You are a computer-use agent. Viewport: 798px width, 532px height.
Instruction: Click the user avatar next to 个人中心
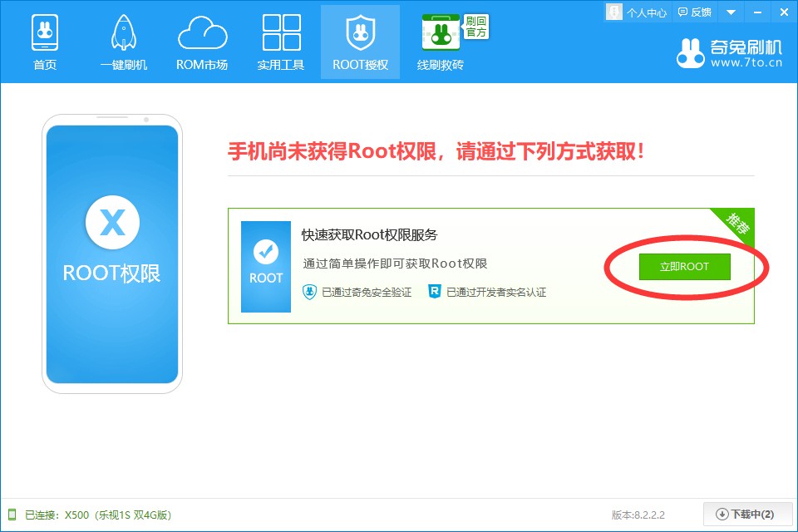click(613, 12)
